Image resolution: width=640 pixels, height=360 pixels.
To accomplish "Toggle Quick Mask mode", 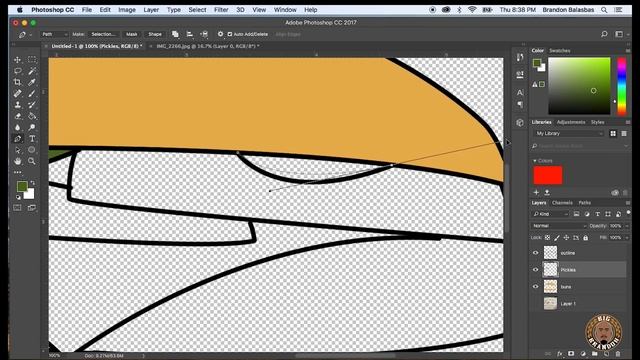I will (x=17, y=208).
